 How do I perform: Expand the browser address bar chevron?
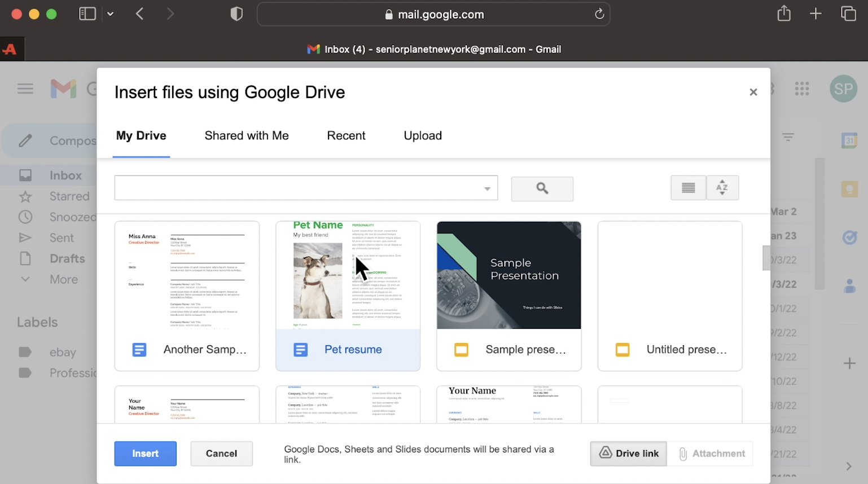111,14
